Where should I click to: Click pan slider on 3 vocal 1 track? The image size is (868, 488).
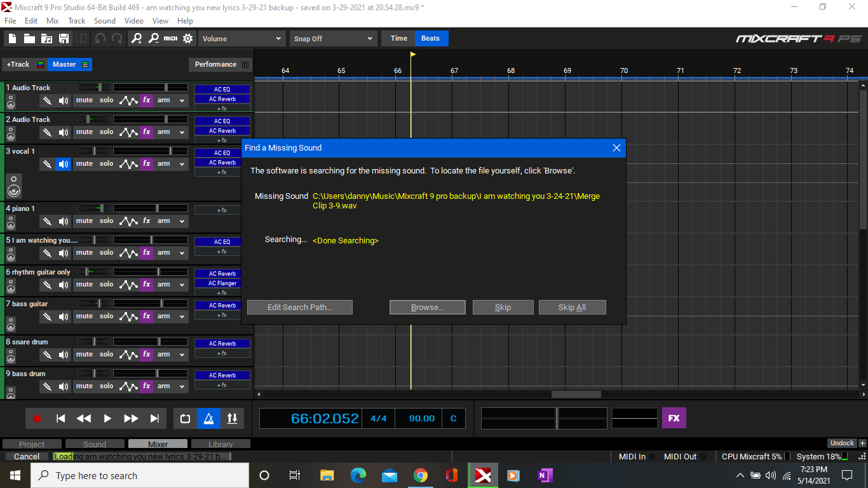click(95, 151)
